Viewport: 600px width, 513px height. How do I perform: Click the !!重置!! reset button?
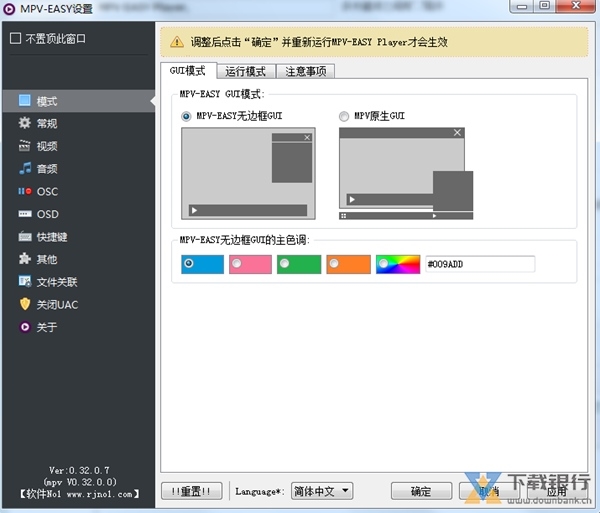pyautogui.click(x=192, y=491)
